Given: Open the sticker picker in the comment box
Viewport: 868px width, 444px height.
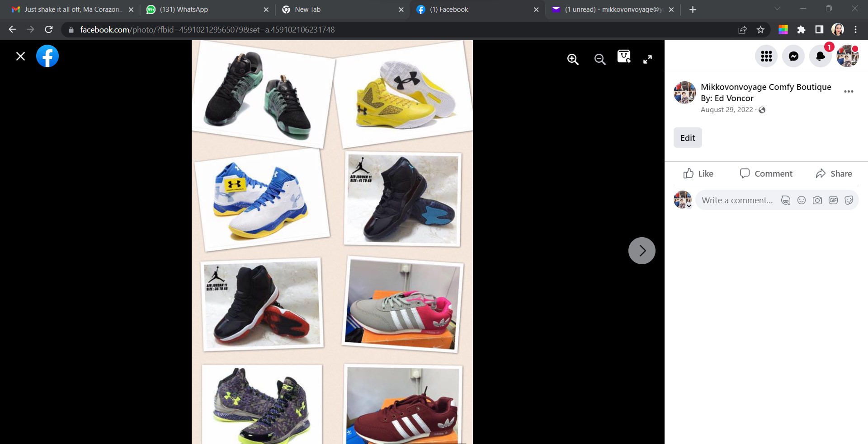Looking at the screenshot, I should (849, 200).
